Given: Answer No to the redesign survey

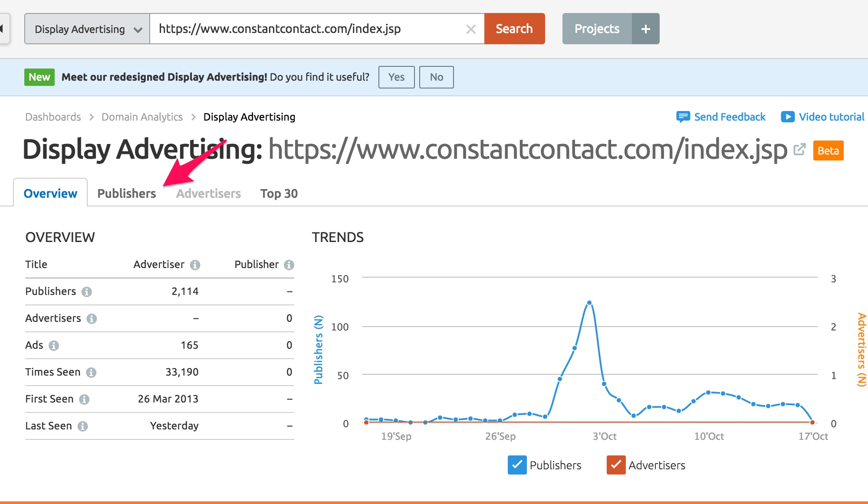Looking at the screenshot, I should (x=437, y=77).
